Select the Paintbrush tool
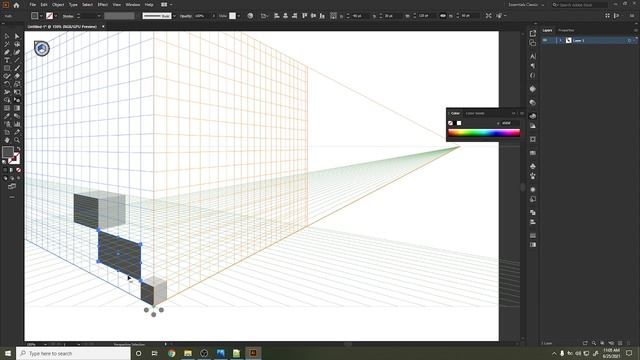The width and height of the screenshot is (640, 360). point(17,68)
